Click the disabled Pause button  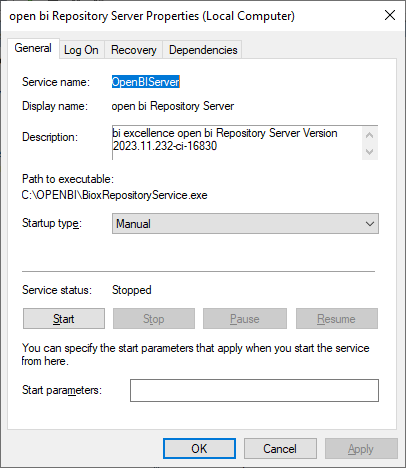[x=245, y=319]
